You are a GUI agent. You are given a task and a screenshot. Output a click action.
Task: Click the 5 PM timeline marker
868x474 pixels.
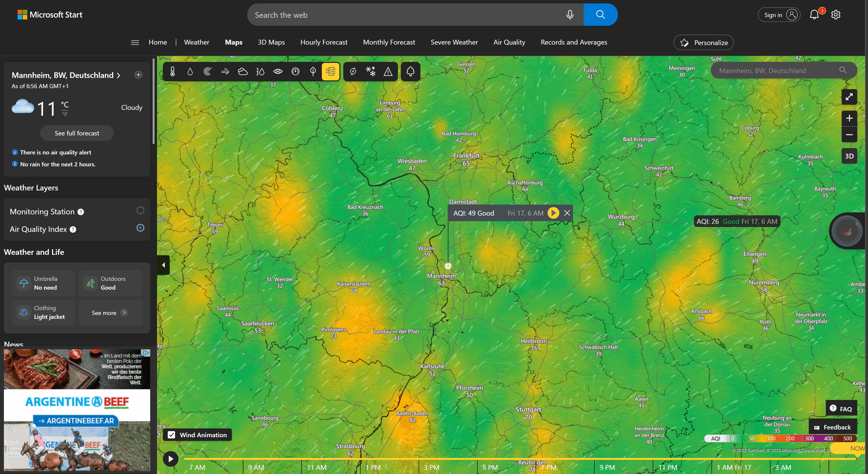pos(490,467)
